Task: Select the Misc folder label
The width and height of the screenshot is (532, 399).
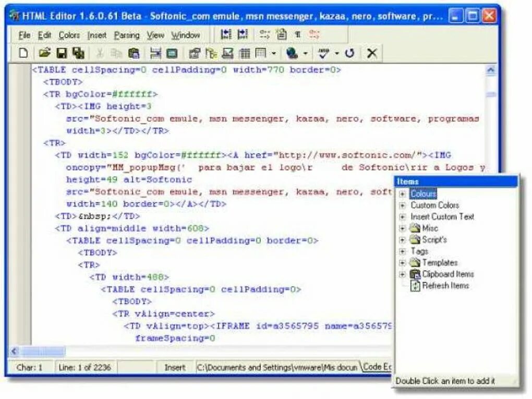Action: pyautogui.click(x=430, y=228)
